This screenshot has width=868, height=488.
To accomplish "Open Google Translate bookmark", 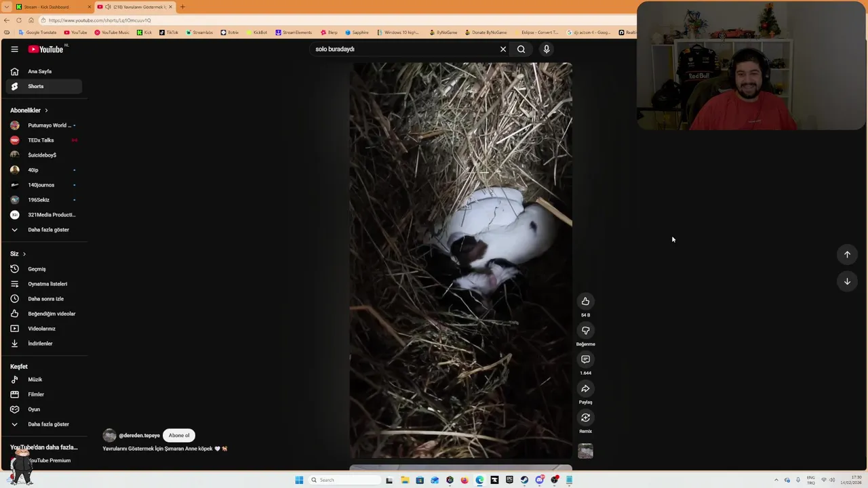I will pyautogui.click(x=37, y=33).
